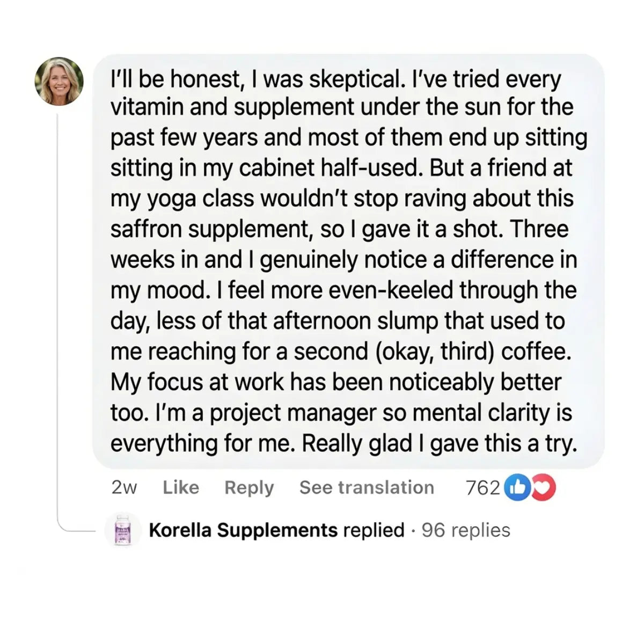Click See translation under the comment

tap(367, 487)
